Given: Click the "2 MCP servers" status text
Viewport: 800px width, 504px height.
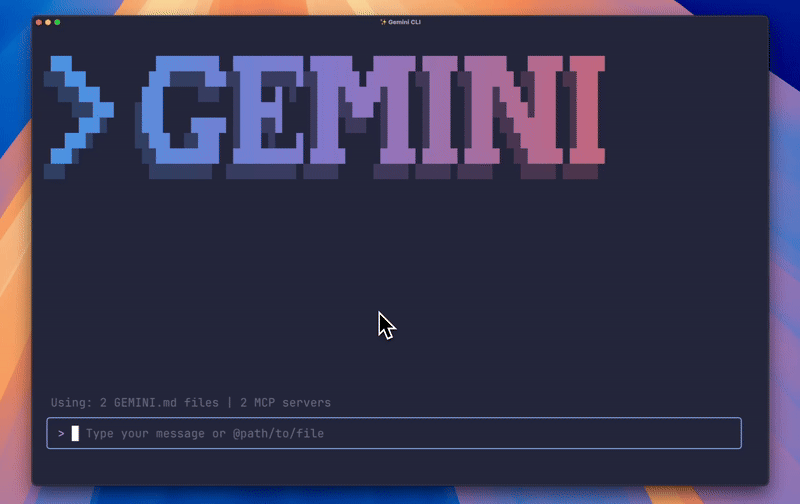Looking at the screenshot, I should point(285,402).
